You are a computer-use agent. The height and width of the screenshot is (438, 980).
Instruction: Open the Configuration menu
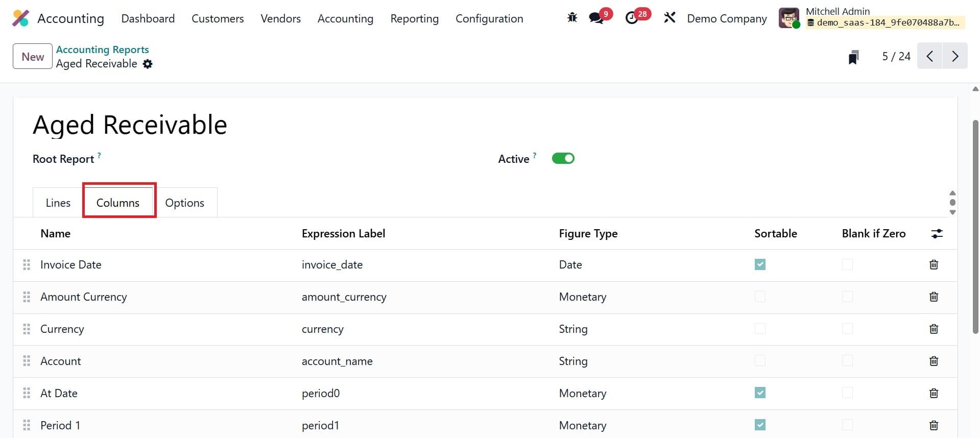489,18
